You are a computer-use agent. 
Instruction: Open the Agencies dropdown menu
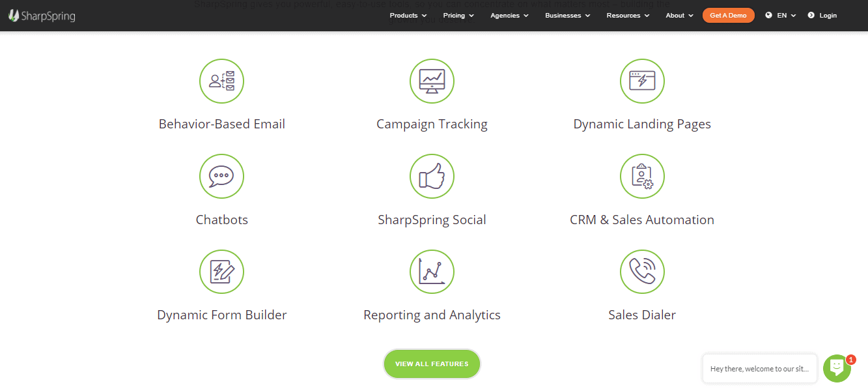(x=509, y=16)
